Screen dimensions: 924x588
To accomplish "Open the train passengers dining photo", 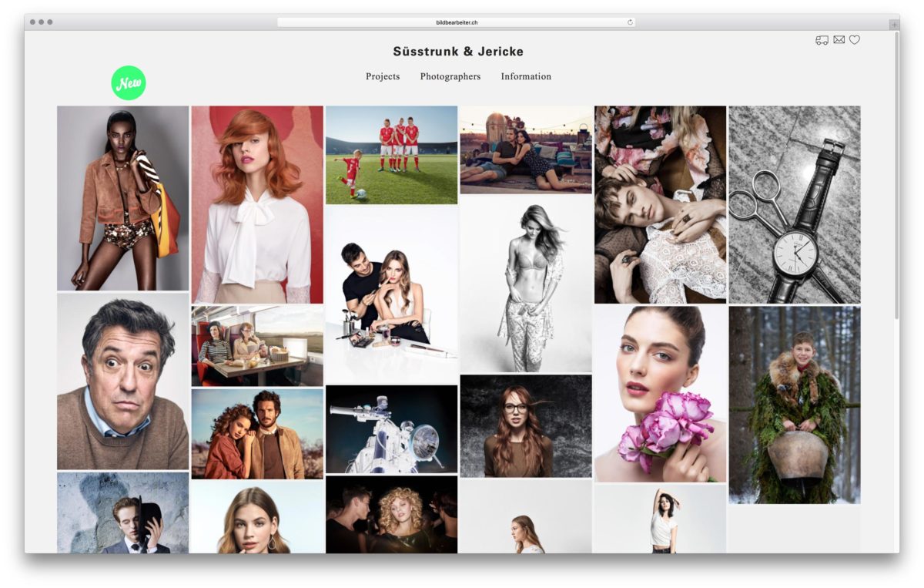I will (x=257, y=345).
